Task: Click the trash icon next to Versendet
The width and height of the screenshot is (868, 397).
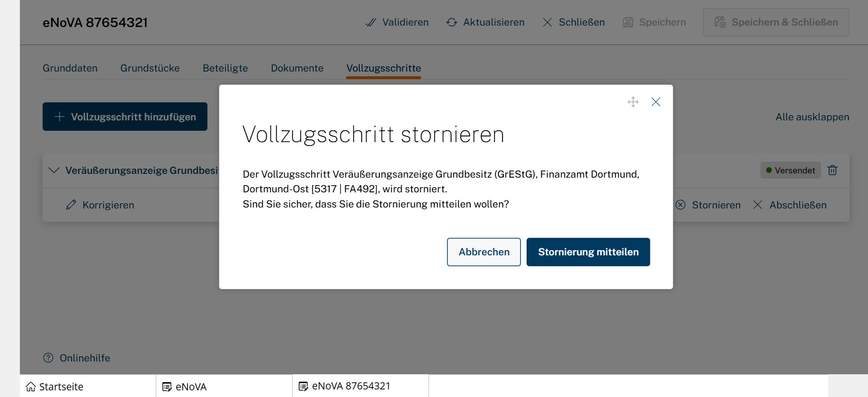Action: 832,170
